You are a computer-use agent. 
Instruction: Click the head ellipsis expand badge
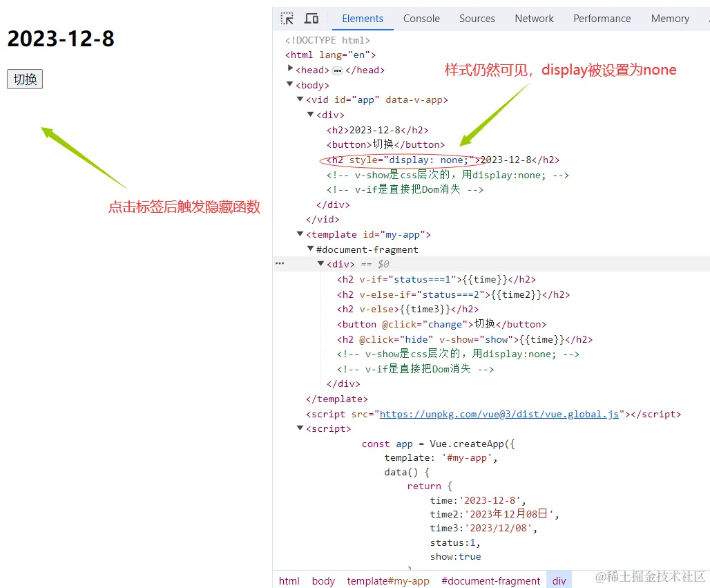tap(337, 70)
